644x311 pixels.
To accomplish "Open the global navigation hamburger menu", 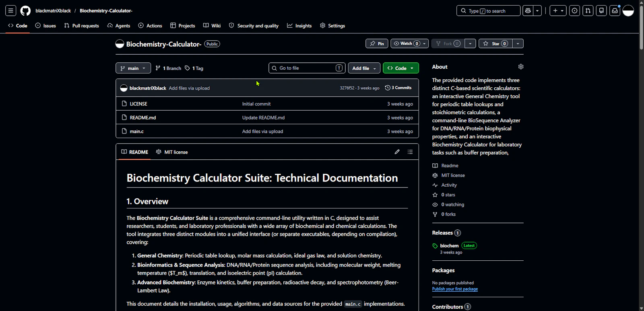I will pyautogui.click(x=11, y=11).
